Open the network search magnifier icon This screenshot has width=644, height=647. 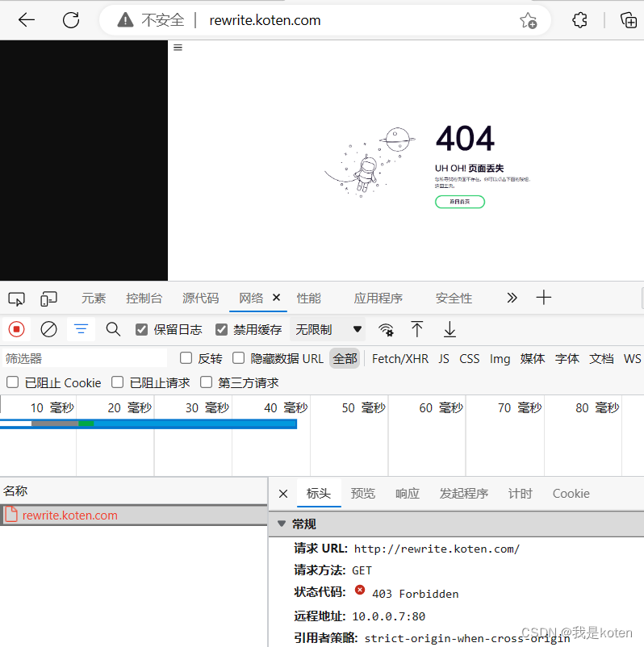coord(113,329)
